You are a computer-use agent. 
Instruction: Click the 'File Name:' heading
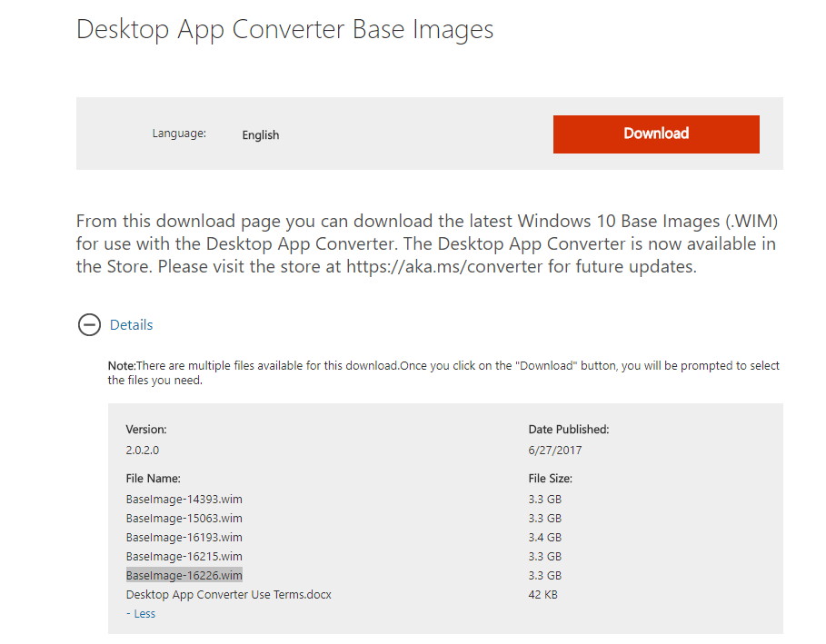[153, 478]
